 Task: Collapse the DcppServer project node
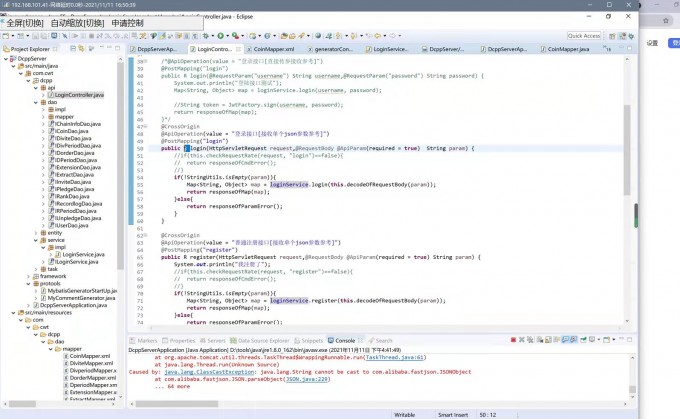coord(6,59)
